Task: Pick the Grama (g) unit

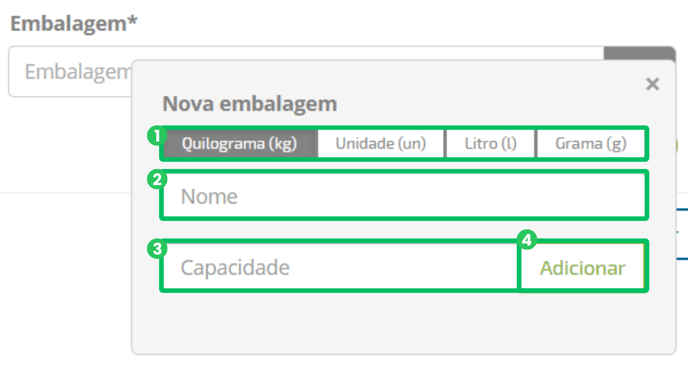Action: point(591,144)
